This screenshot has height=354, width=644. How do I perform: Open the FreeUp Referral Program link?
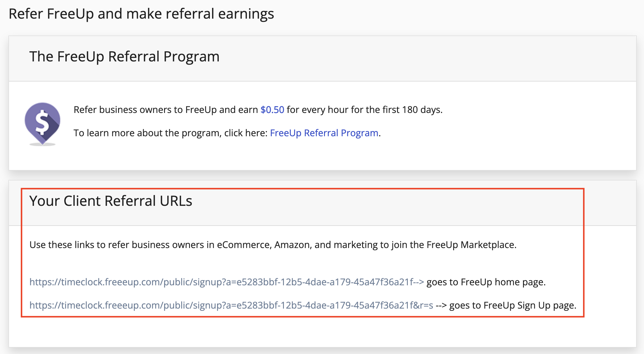click(324, 133)
